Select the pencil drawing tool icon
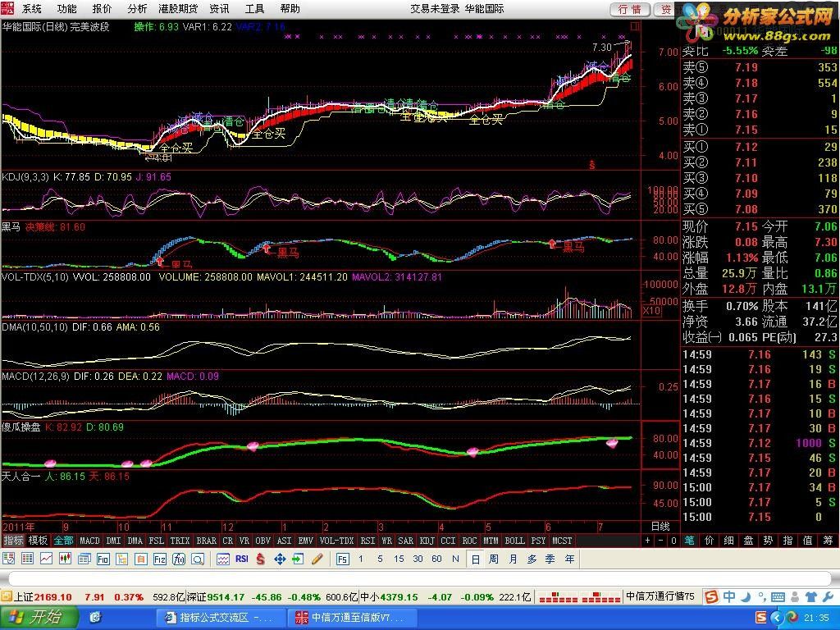The height and width of the screenshot is (630, 840). point(317,559)
